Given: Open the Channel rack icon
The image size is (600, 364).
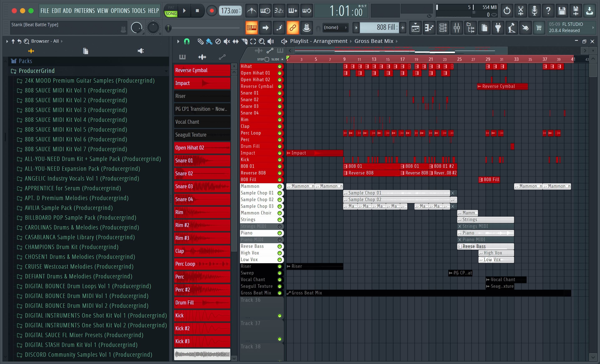Looking at the screenshot, I should [443, 28].
